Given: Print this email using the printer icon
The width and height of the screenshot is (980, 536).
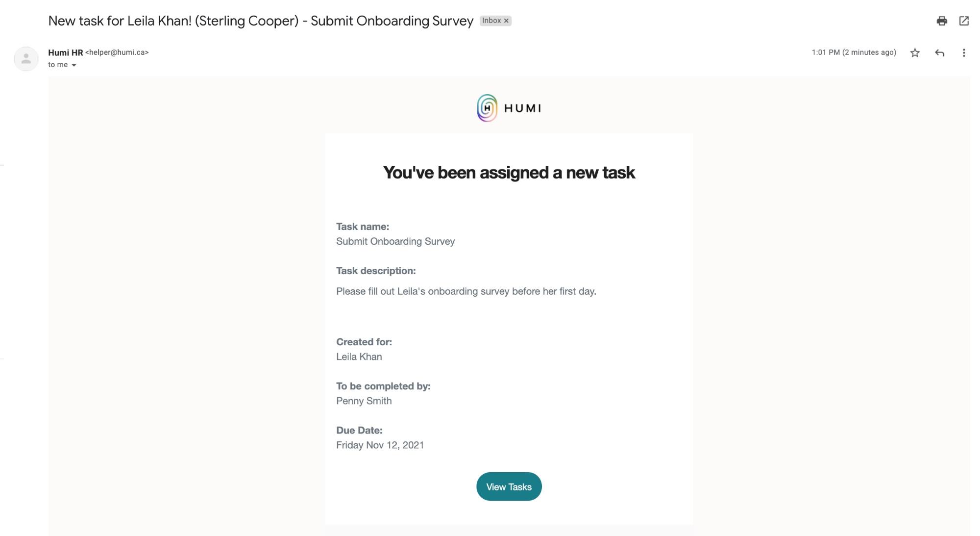Looking at the screenshot, I should point(941,21).
